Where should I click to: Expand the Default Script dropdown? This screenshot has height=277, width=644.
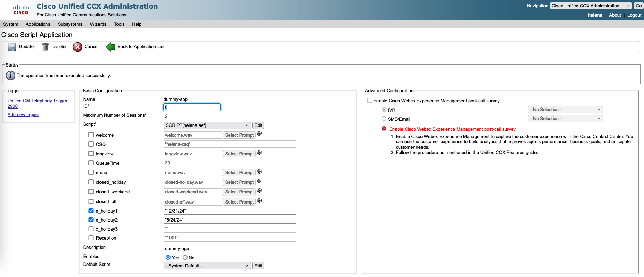(207, 266)
